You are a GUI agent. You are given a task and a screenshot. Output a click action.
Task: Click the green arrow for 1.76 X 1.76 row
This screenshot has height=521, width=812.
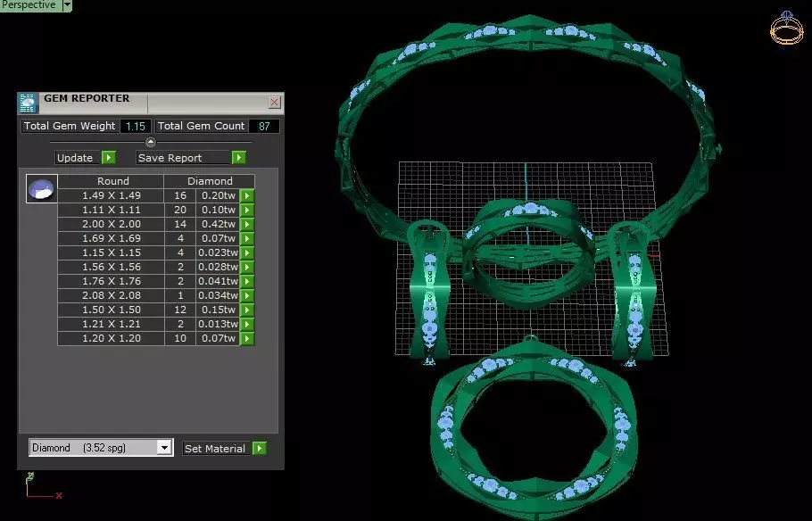(x=247, y=281)
